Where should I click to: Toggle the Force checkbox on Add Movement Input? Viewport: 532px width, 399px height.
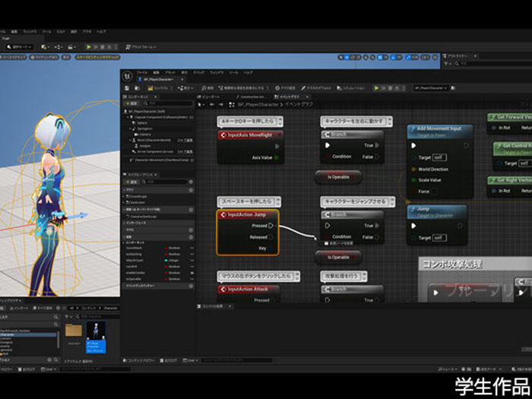click(x=434, y=192)
